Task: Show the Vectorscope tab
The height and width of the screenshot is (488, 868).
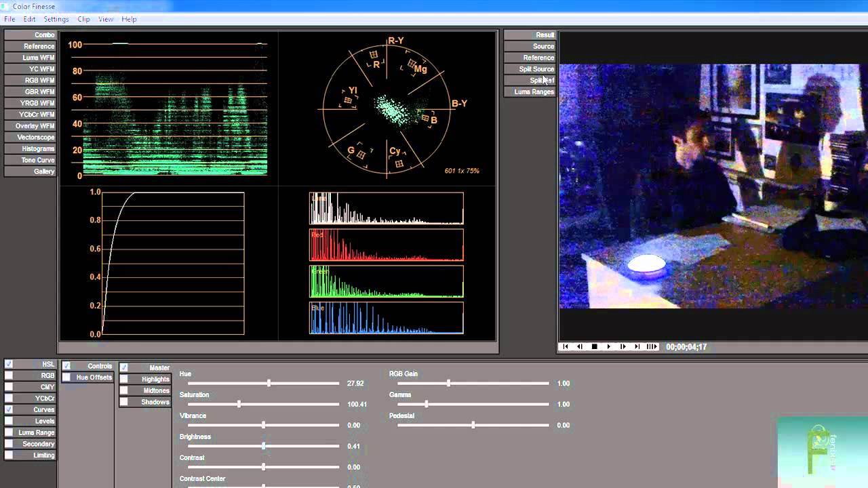Action: [30, 137]
